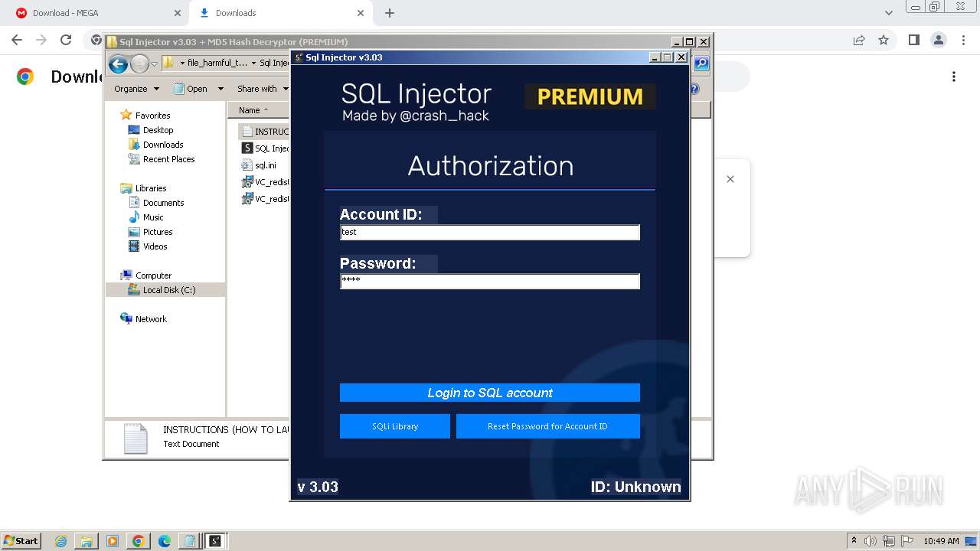Click the file_harmful_t... breadcrumb in address bar
The width and height of the screenshot is (980, 551).
217,64
